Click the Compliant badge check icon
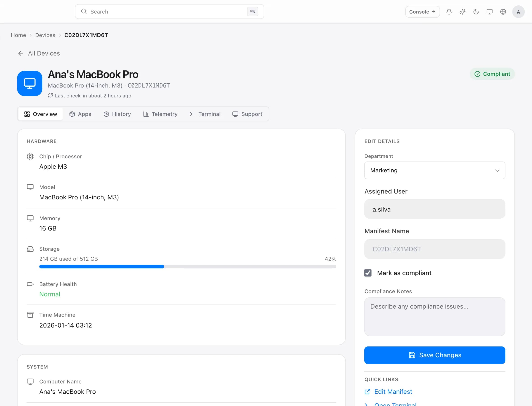Screen dimensions: 532x406 (477, 74)
